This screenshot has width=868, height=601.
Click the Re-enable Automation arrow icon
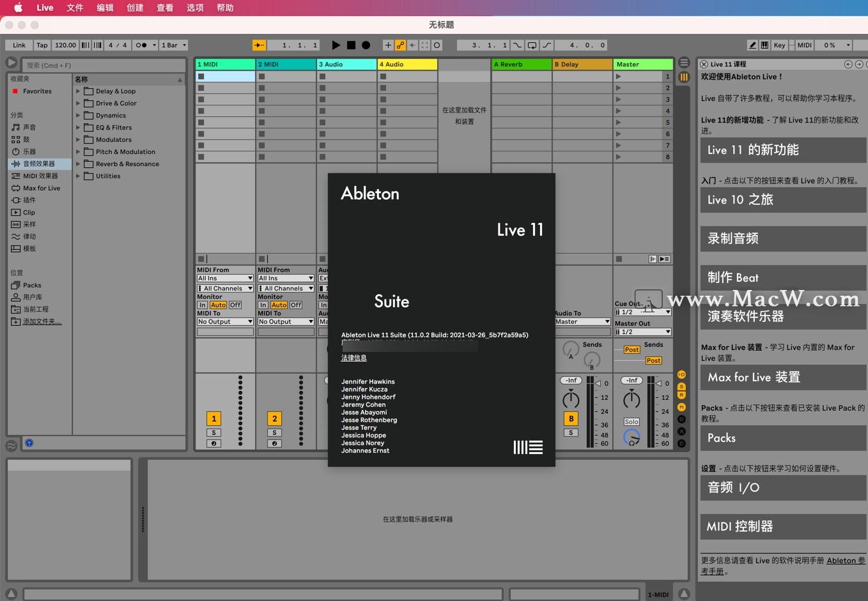412,45
